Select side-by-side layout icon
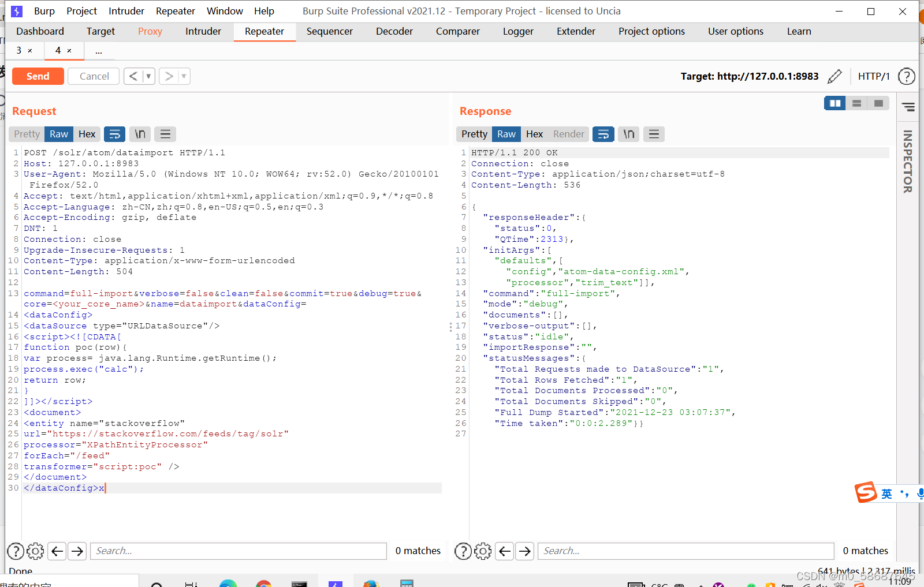The image size is (924, 587). [835, 103]
